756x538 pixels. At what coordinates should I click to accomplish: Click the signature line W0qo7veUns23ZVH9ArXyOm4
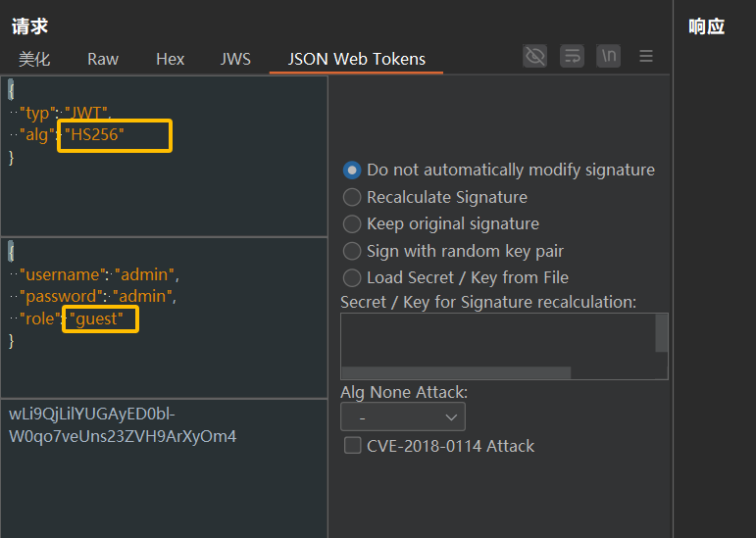[123, 436]
